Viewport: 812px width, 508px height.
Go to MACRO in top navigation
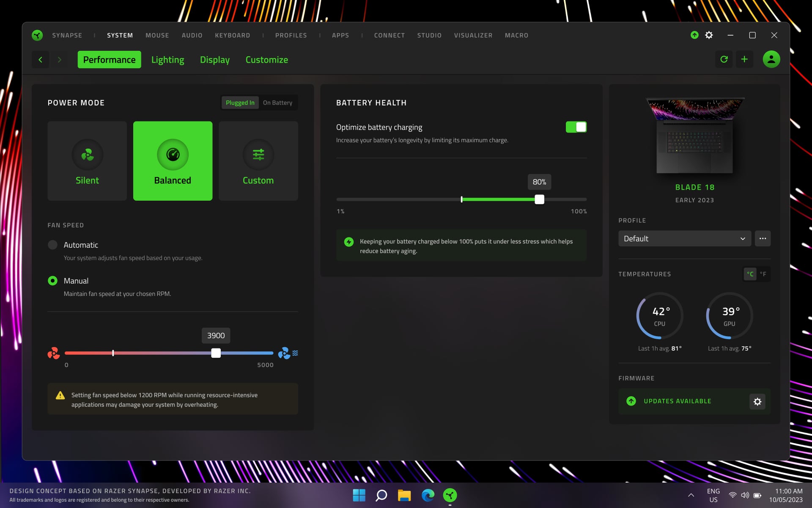(516, 35)
